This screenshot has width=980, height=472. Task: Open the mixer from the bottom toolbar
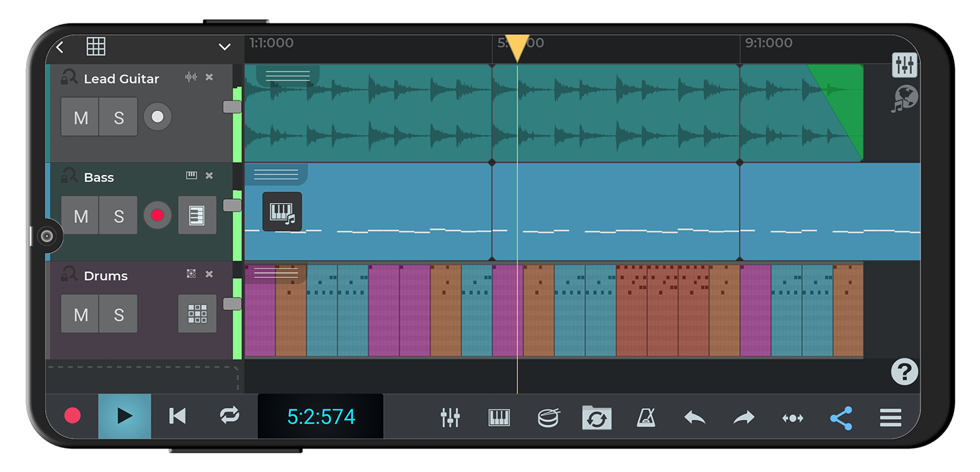449,417
